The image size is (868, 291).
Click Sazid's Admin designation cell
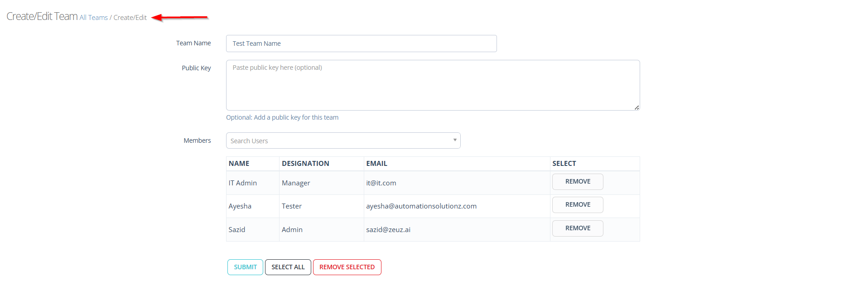coord(292,230)
